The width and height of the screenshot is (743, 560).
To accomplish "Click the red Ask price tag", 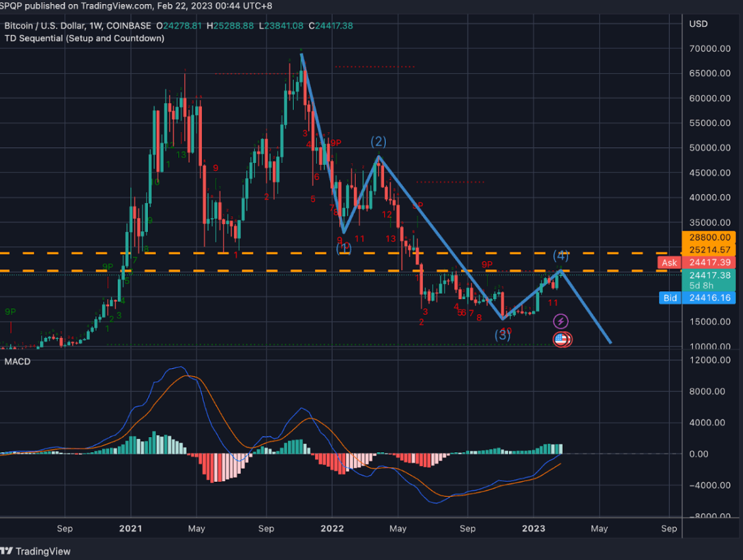I will pyautogui.click(x=669, y=263).
